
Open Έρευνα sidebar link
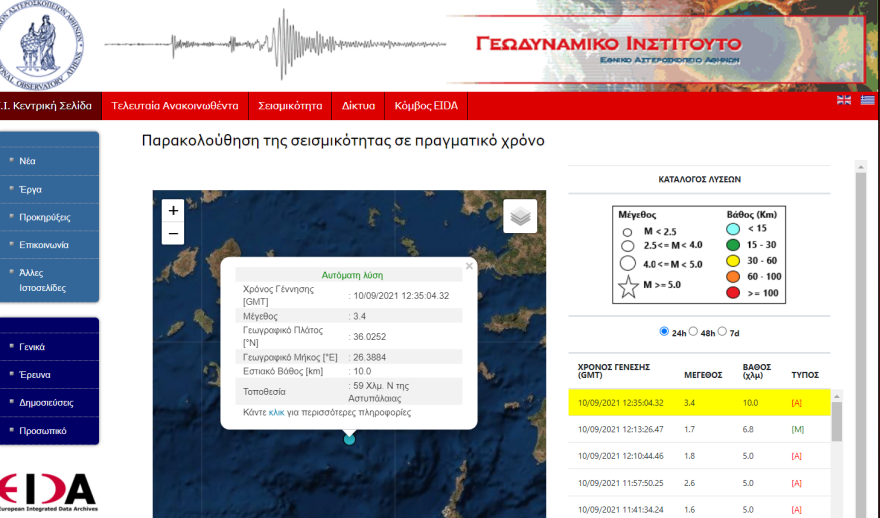tap(35, 374)
